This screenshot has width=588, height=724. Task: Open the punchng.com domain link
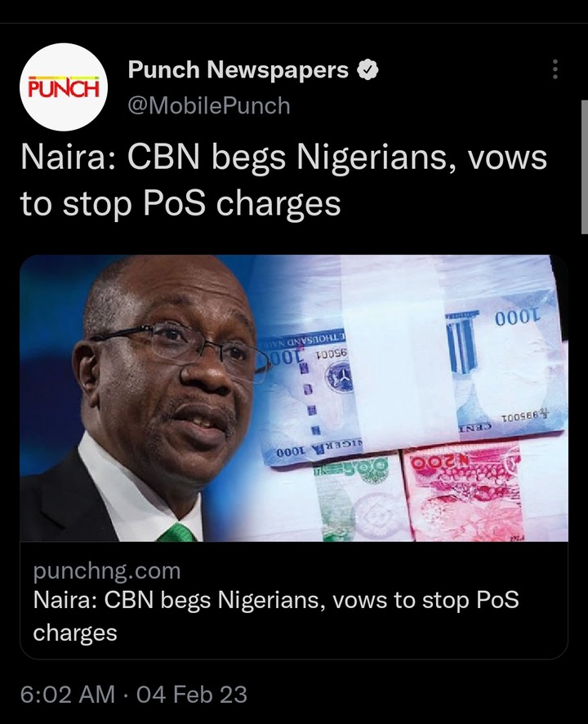coord(107,571)
